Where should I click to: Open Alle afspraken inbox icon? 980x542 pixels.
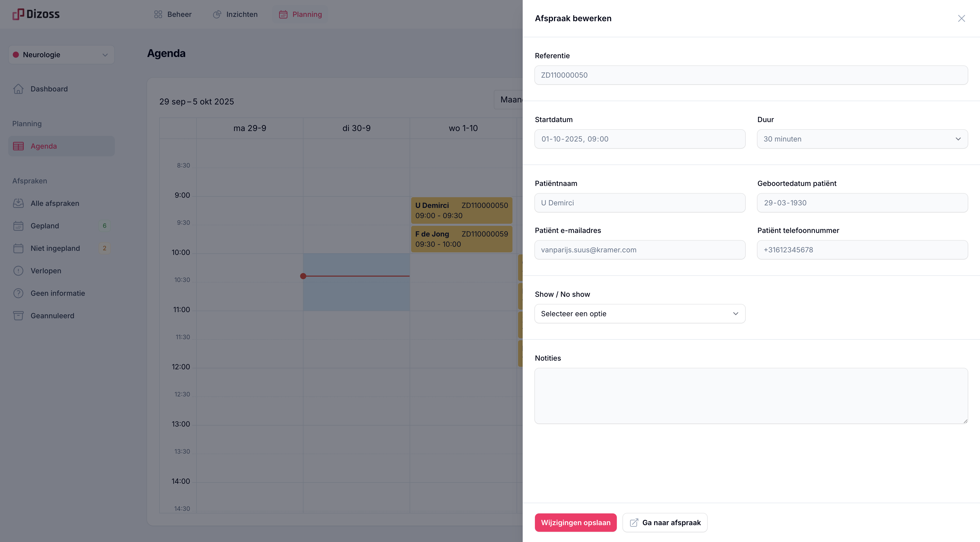point(18,203)
